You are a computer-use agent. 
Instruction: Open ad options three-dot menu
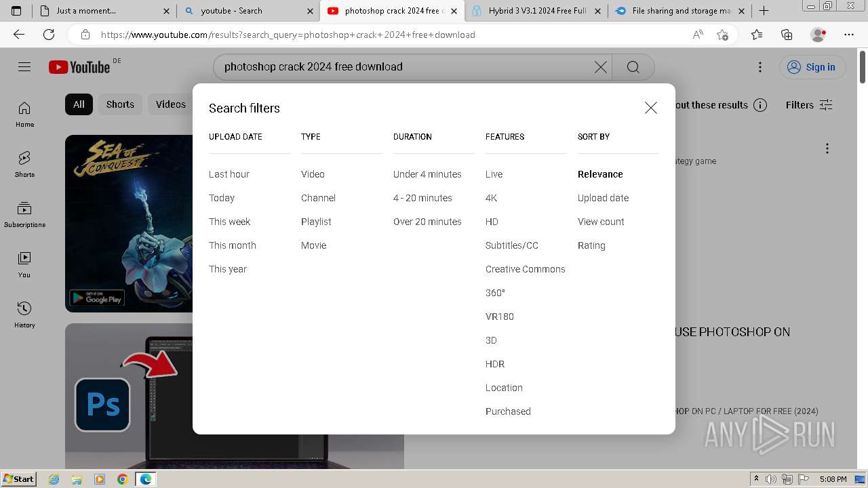[x=827, y=148]
